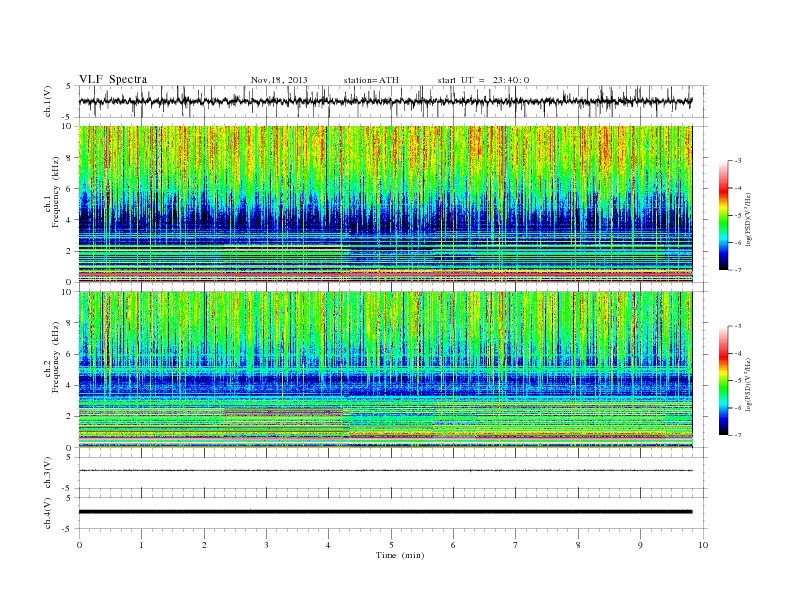Click the 'ch.1(V)' waveform axis label
The height and width of the screenshot is (612, 792).
(x=48, y=101)
